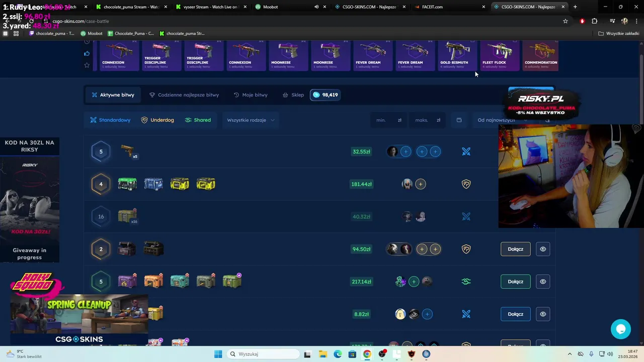Screen dimensions: 644x362
Task: Open the Wszystkie rodzaje dropdown
Action: point(251,120)
